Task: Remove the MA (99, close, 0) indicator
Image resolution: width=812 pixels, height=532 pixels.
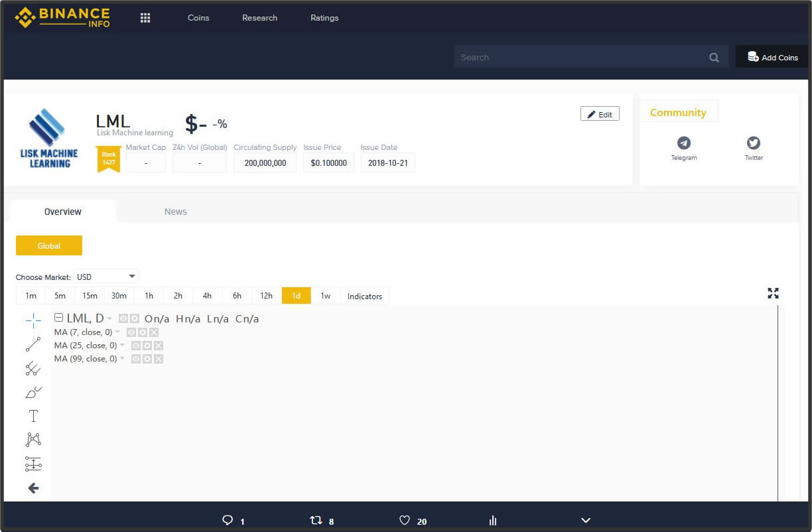Action: (x=159, y=359)
